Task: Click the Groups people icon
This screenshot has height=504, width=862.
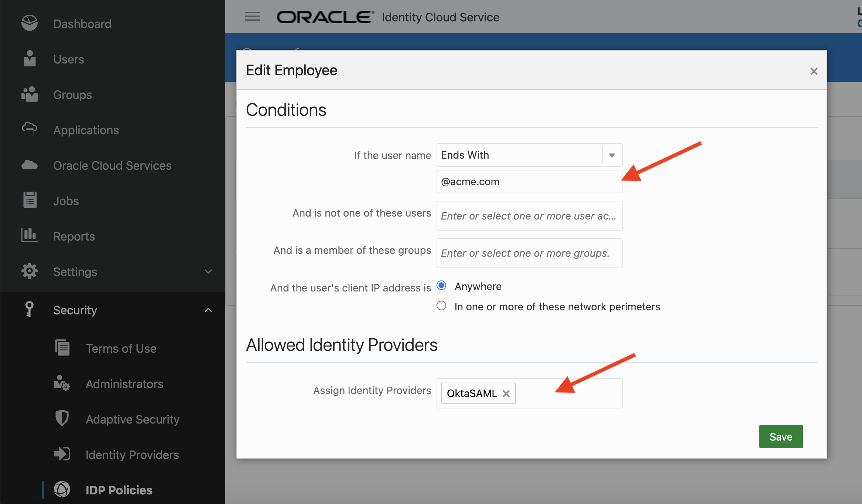Action: (30, 94)
